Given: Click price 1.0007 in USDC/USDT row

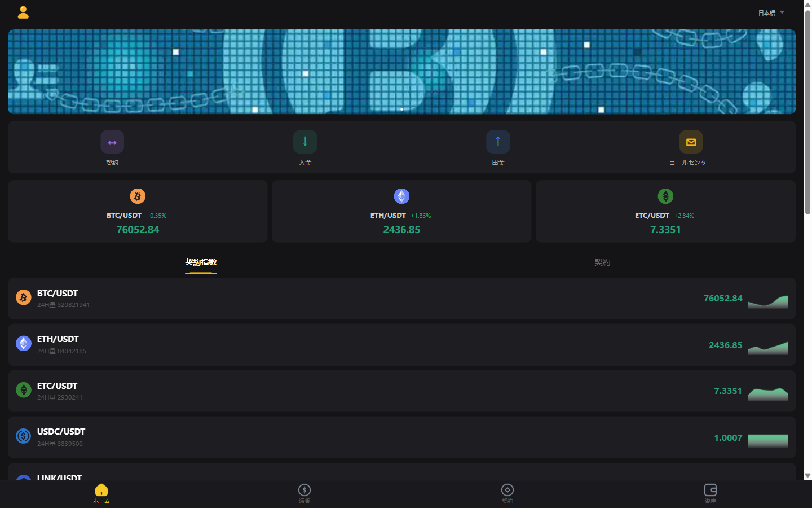Looking at the screenshot, I should [728, 438].
